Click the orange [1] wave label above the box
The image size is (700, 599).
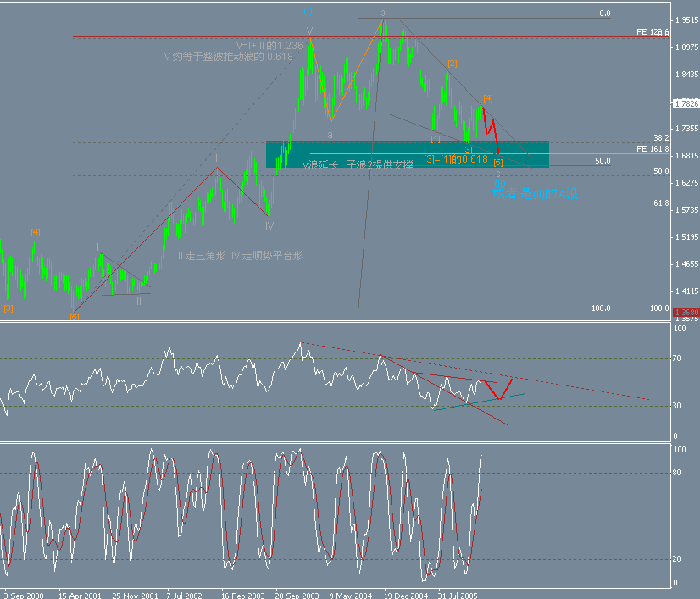click(436, 139)
